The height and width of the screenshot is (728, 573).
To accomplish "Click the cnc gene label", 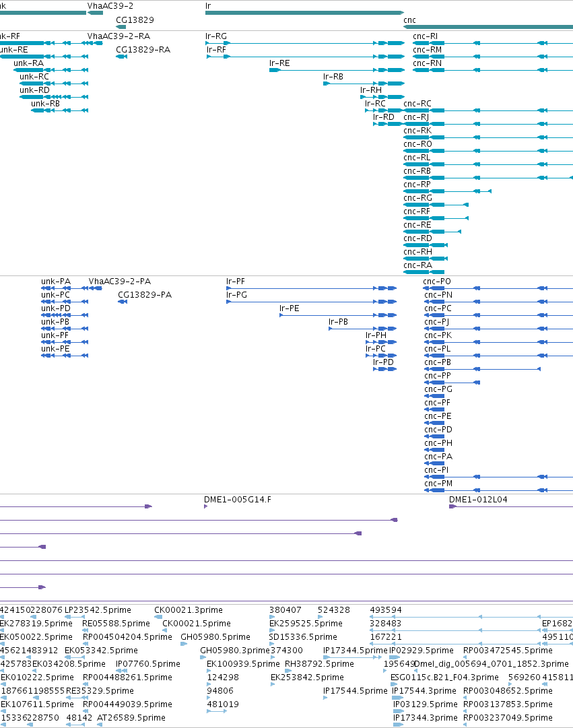I will (409, 20).
